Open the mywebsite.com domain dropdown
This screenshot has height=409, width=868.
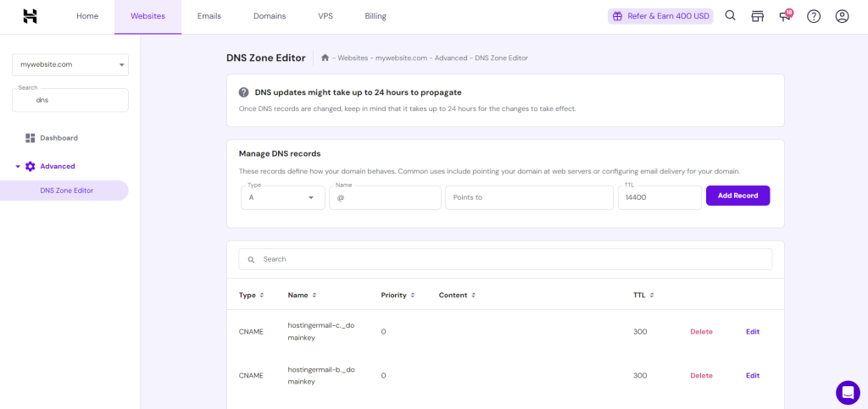70,64
